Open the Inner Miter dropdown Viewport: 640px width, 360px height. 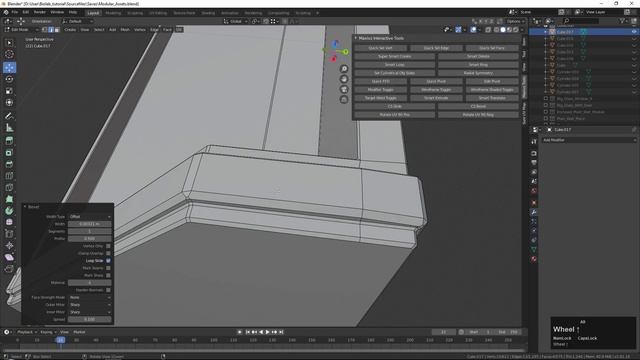pyautogui.click(x=89, y=312)
